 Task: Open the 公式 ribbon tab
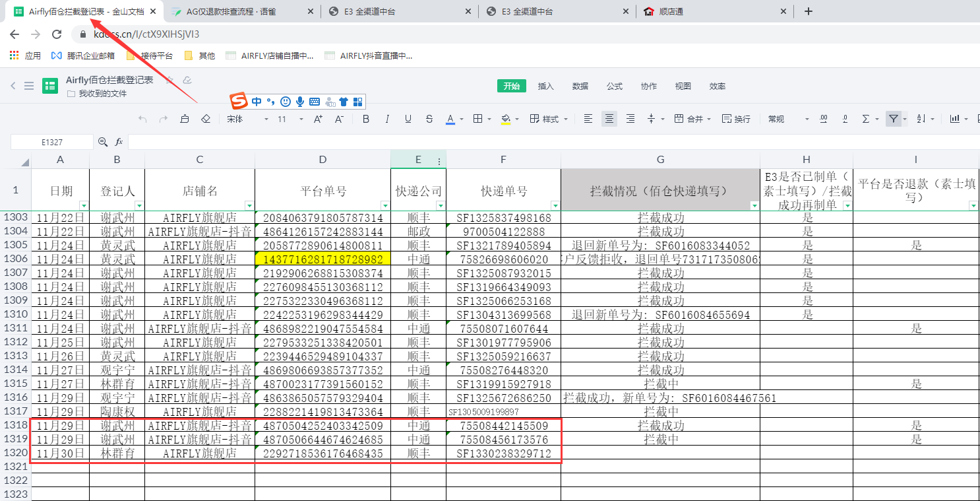click(x=615, y=86)
